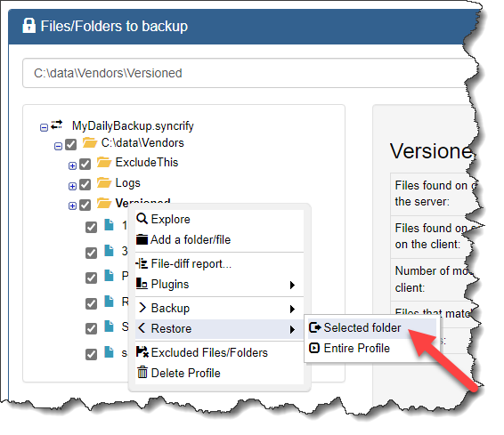Click the Excluded Files/Folders icon
The height and width of the screenshot is (435, 504).
pyautogui.click(x=142, y=352)
